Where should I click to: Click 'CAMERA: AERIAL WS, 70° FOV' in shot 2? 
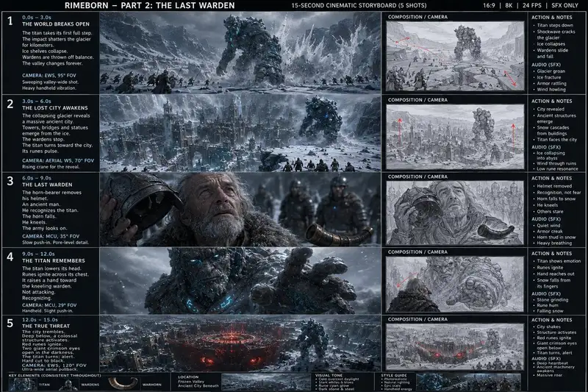(x=58, y=160)
